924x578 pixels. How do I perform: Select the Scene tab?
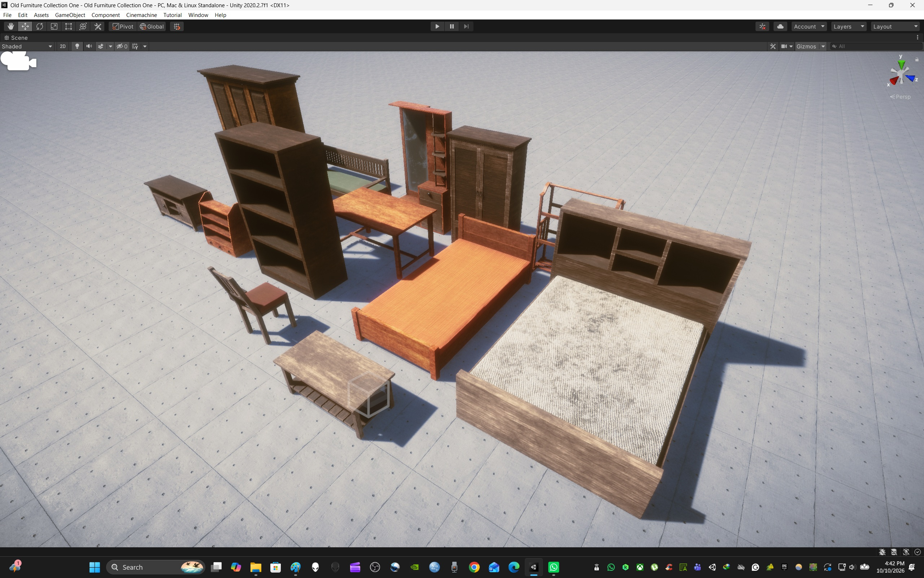pos(16,38)
